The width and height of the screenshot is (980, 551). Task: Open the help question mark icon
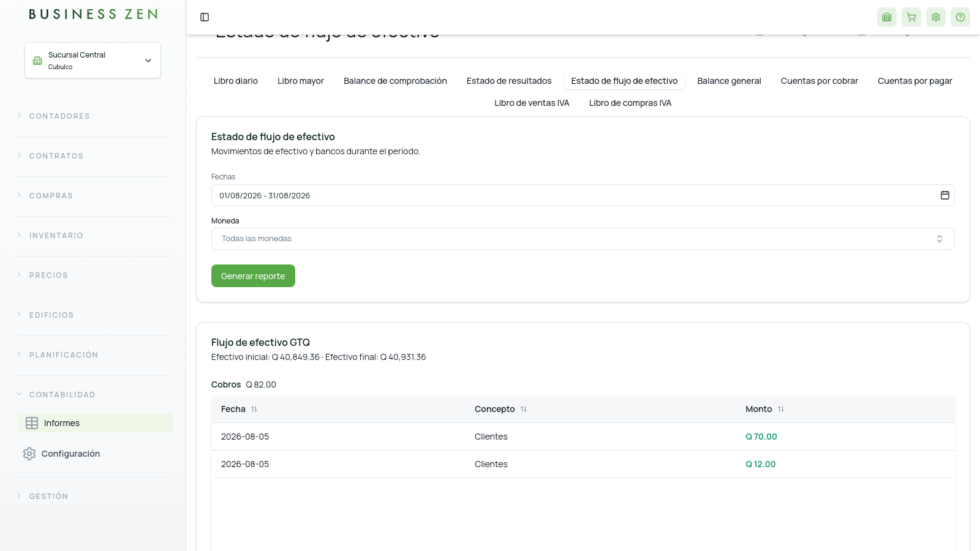960,17
